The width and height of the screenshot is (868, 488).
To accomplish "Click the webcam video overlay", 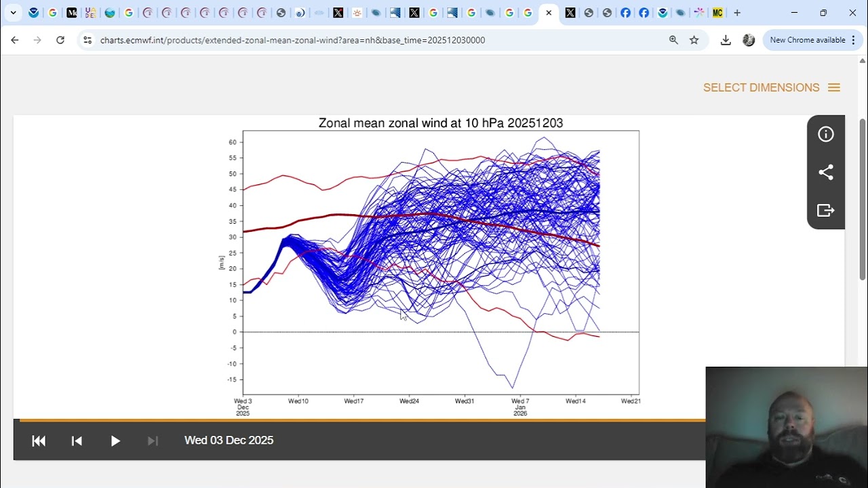I will pyautogui.click(x=787, y=427).
